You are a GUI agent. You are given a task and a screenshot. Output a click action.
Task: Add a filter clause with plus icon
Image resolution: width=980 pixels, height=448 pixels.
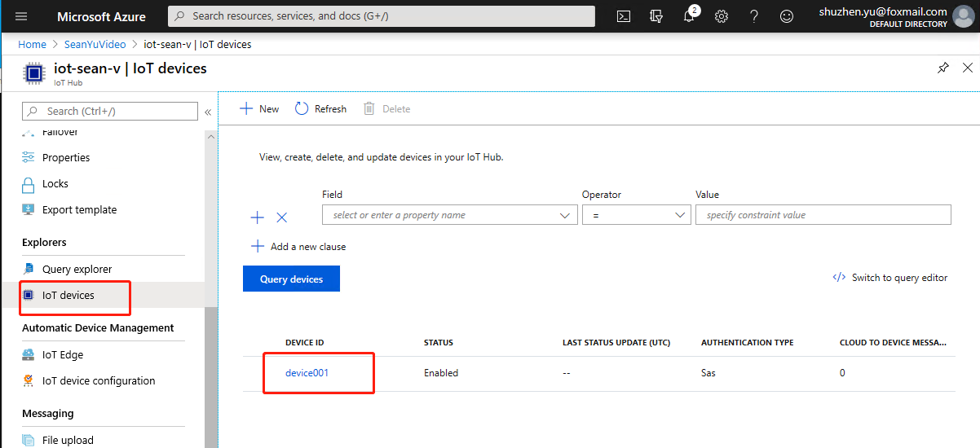258,217
